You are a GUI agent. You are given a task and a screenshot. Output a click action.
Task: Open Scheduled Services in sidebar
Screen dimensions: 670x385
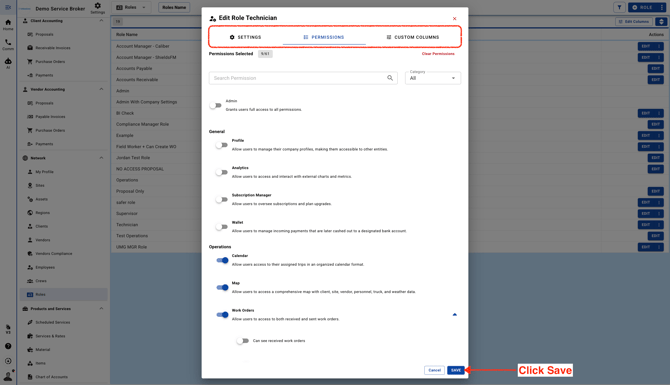tap(53, 323)
